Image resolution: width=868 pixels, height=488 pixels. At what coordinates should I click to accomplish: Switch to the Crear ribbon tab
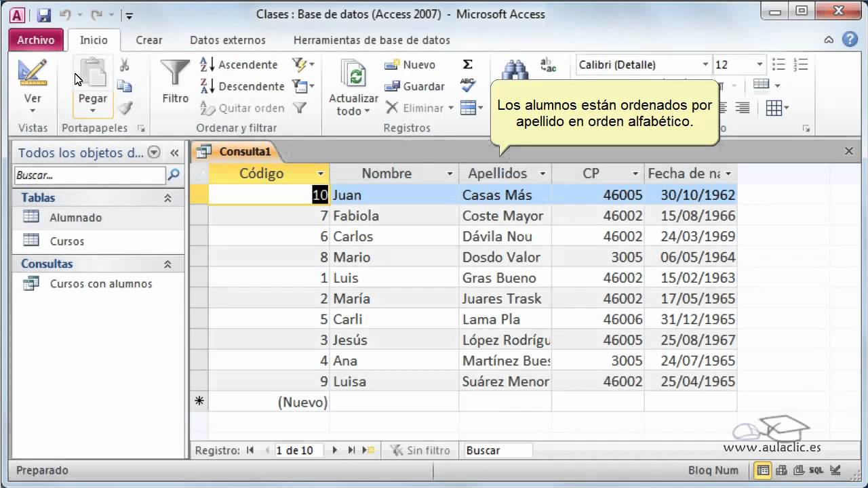pyautogui.click(x=149, y=40)
